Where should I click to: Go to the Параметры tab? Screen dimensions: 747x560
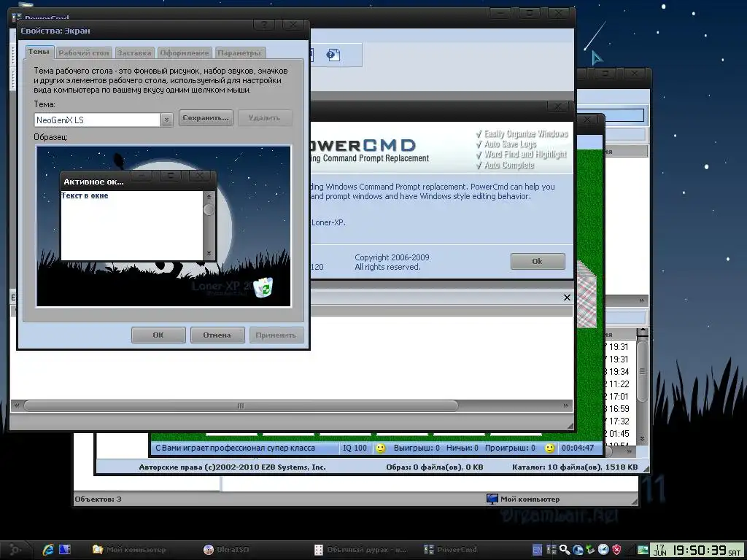(239, 52)
